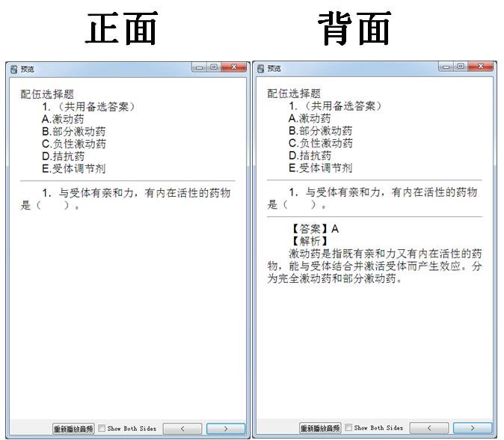Click option C.负性激动药 in right window
The image size is (504, 440).
[x=321, y=144]
